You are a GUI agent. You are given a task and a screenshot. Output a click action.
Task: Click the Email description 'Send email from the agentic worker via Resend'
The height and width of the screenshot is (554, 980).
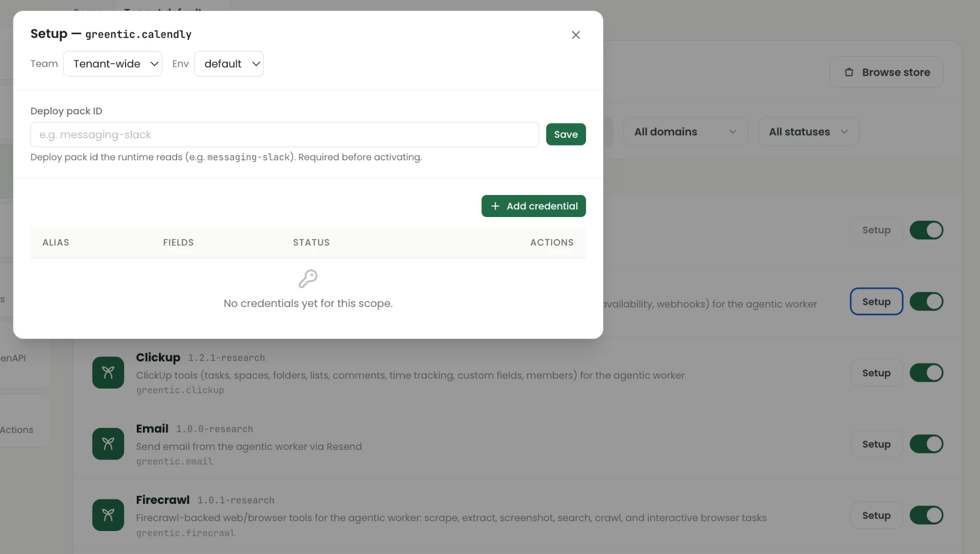tap(249, 447)
